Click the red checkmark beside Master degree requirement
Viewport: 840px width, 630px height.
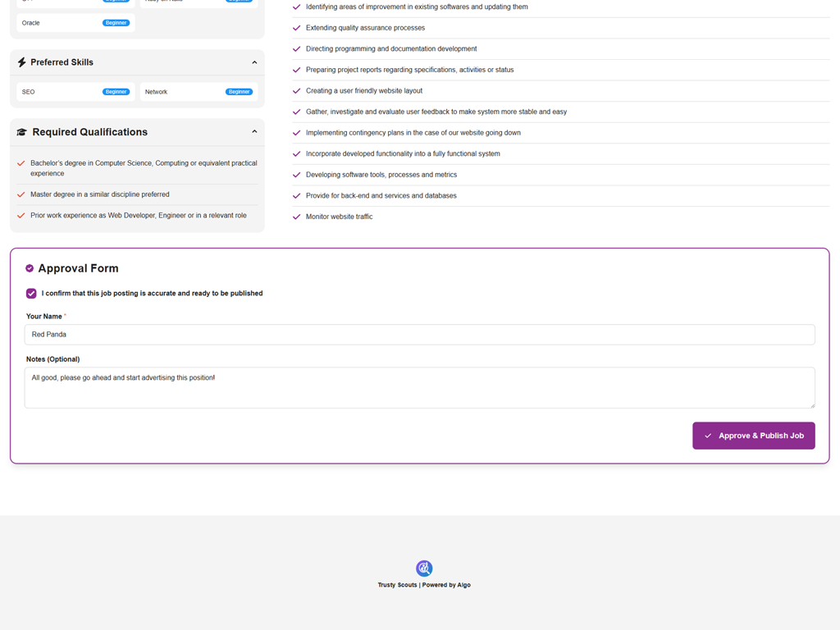coord(21,194)
